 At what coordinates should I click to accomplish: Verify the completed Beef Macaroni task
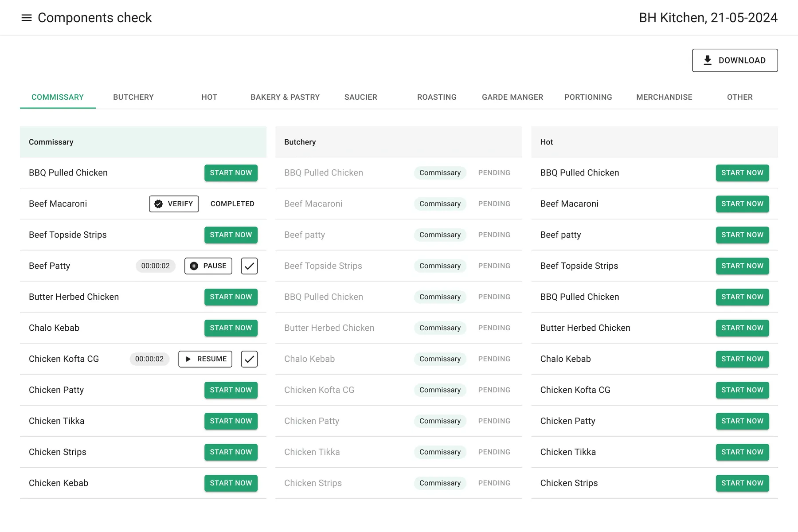tap(174, 204)
